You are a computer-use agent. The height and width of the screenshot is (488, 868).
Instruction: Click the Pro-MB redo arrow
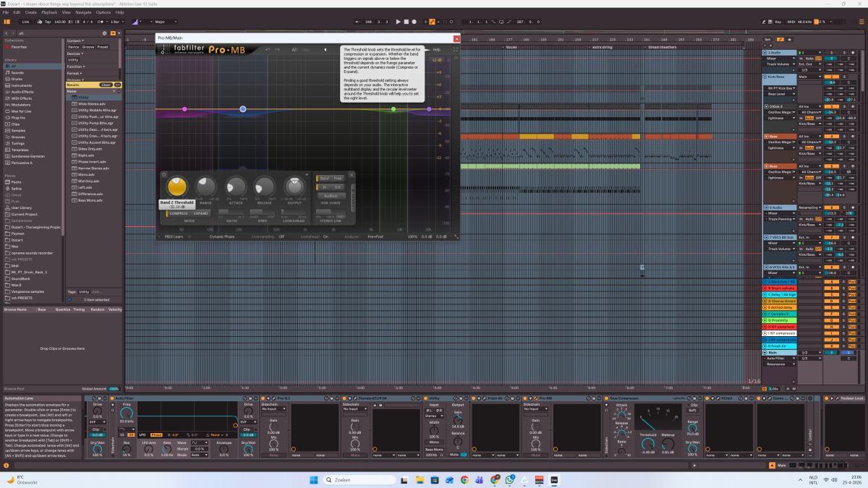point(278,50)
